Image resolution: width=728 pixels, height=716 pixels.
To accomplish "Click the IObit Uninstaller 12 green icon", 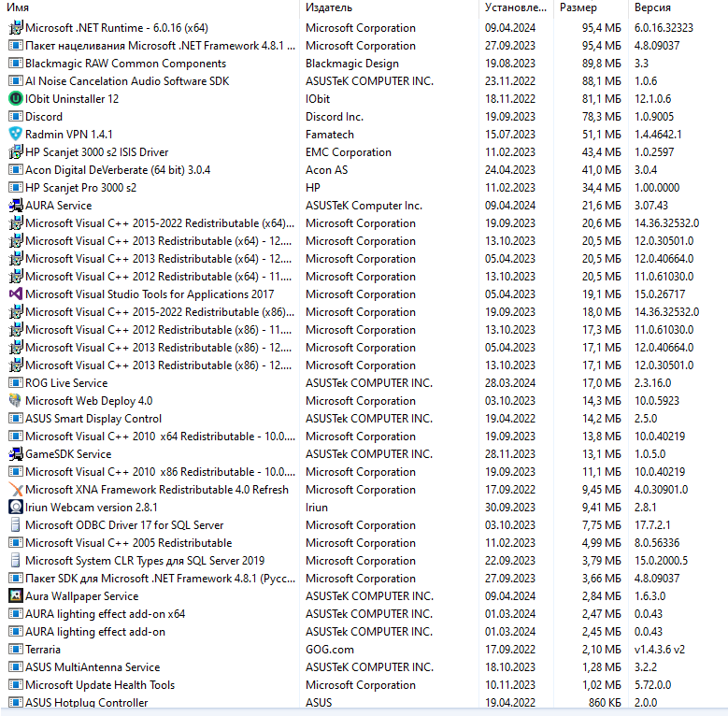I will point(15,99).
